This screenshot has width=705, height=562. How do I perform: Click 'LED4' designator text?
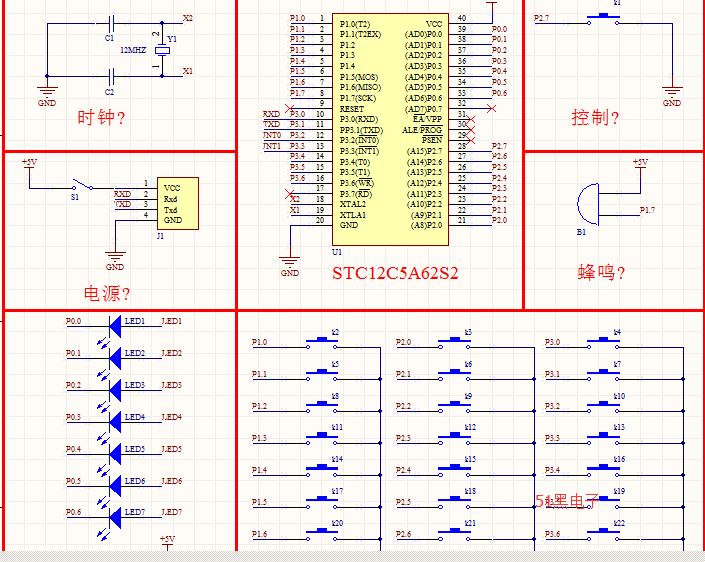tap(135, 417)
